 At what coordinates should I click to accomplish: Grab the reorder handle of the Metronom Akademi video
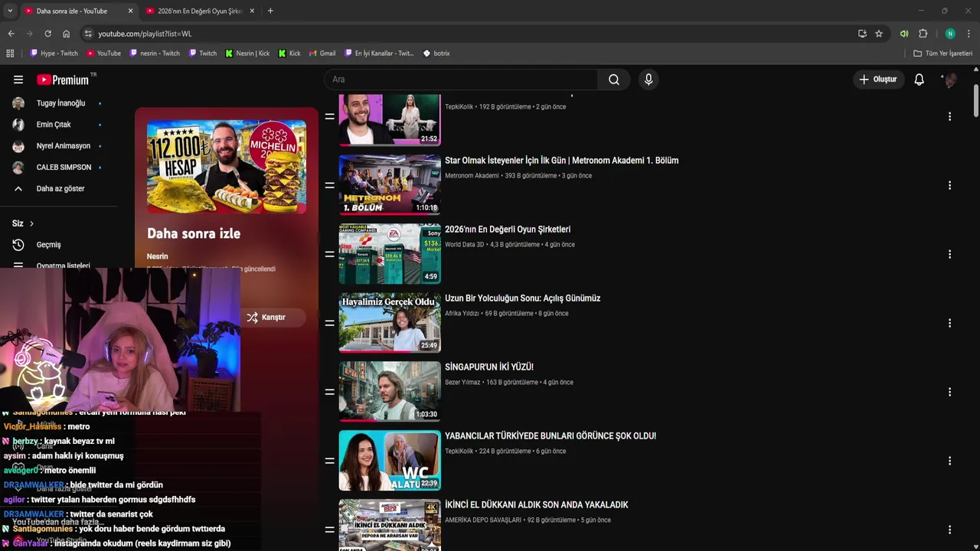329,185
